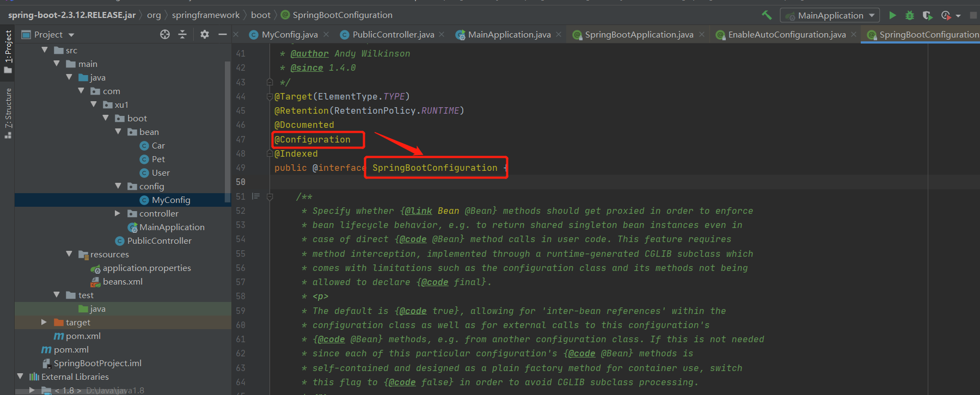Screen dimensions: 980x395
Task: Collapse the bean package arrow
Action: pos(118,132)
